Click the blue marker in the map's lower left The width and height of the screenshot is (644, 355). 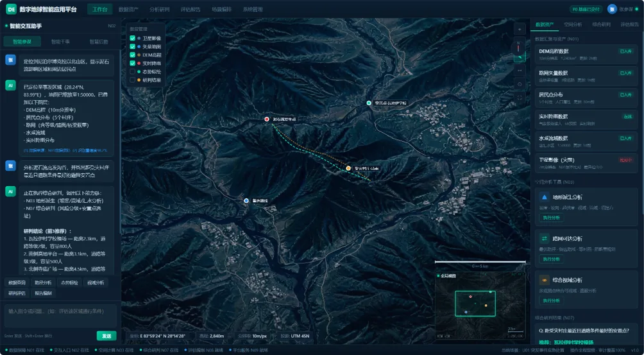(x=246, y=200)
